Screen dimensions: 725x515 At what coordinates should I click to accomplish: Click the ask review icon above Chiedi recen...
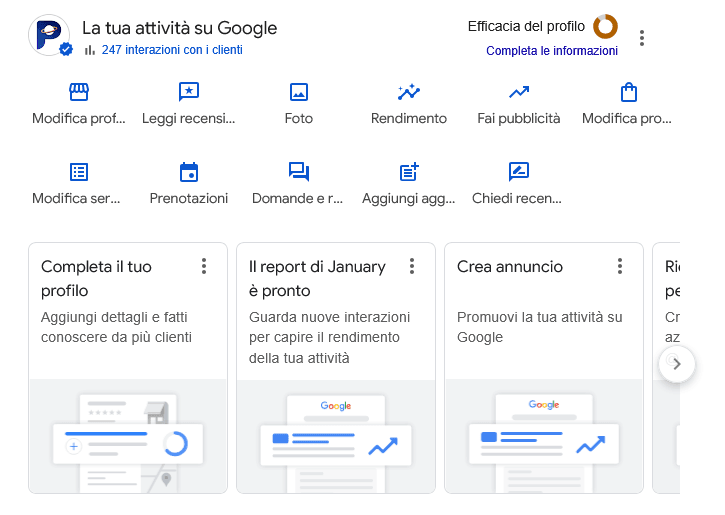519,172
